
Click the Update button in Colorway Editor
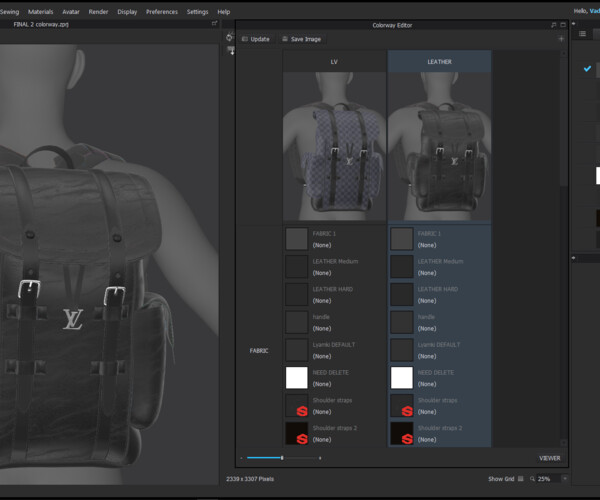point(256,39)
